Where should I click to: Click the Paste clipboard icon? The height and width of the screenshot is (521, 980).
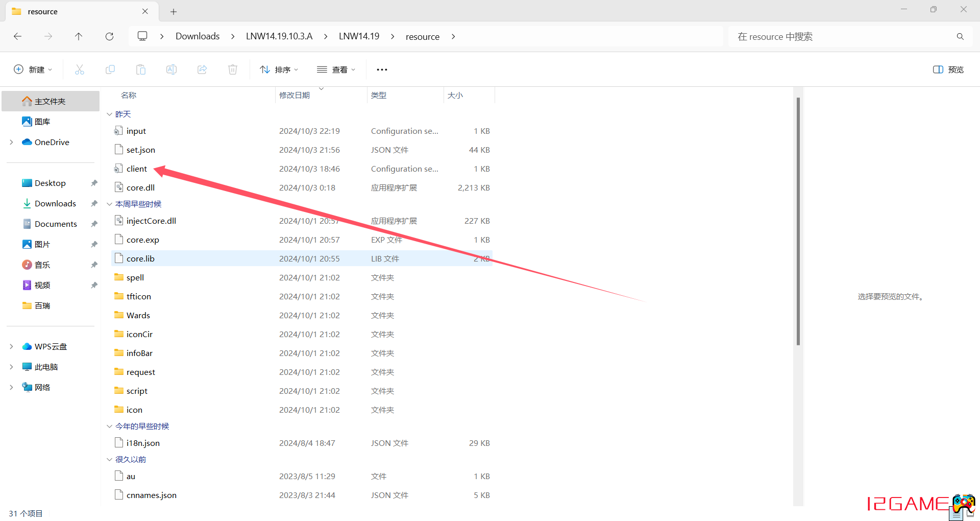(x=141, y=69)
